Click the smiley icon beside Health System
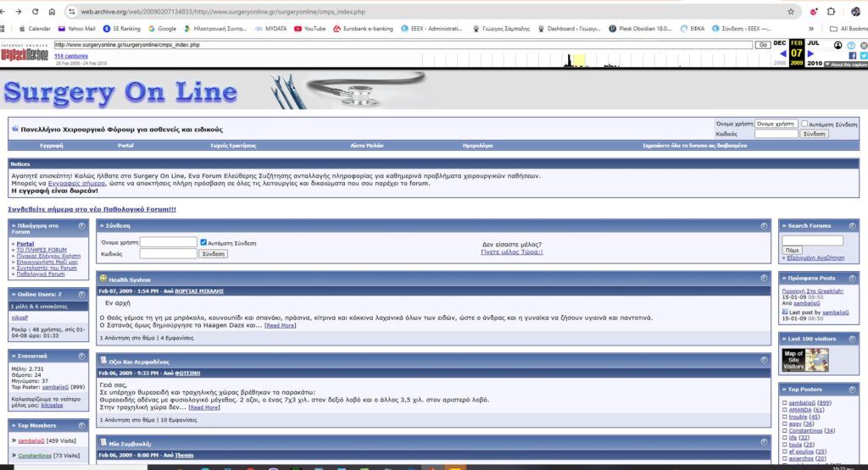 coord(103,279)
